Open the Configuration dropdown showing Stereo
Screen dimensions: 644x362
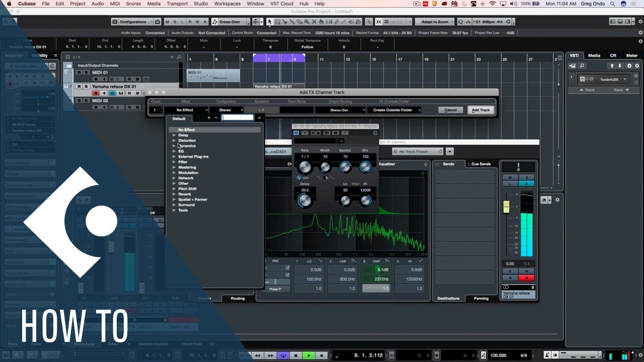tap(227, 110)
